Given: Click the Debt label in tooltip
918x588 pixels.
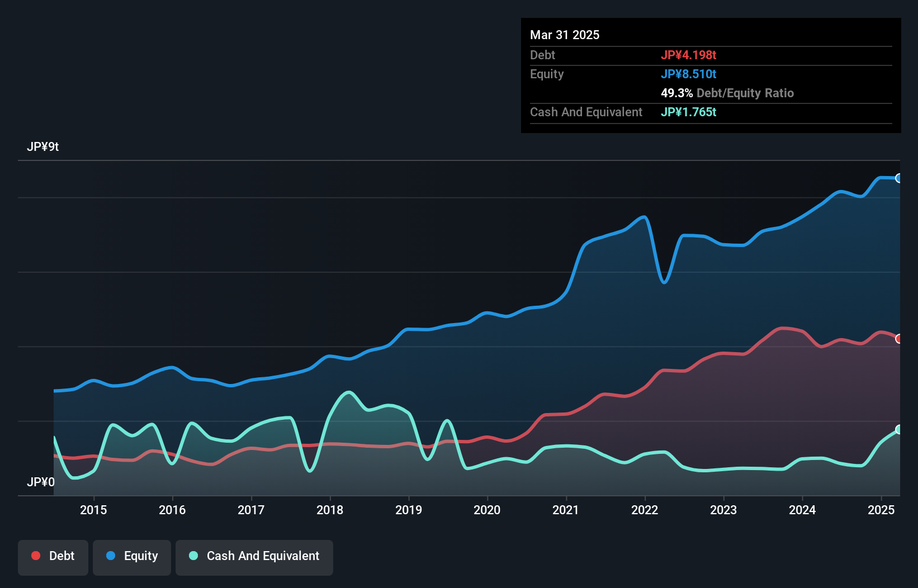Looking at the screenshot, I should pyautogui.click(x=542, y=55).
